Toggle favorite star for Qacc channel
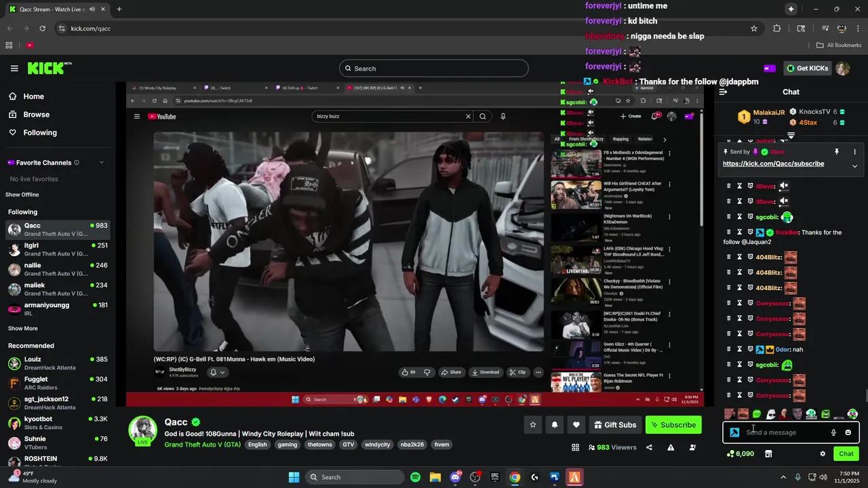 pos(533,425)
